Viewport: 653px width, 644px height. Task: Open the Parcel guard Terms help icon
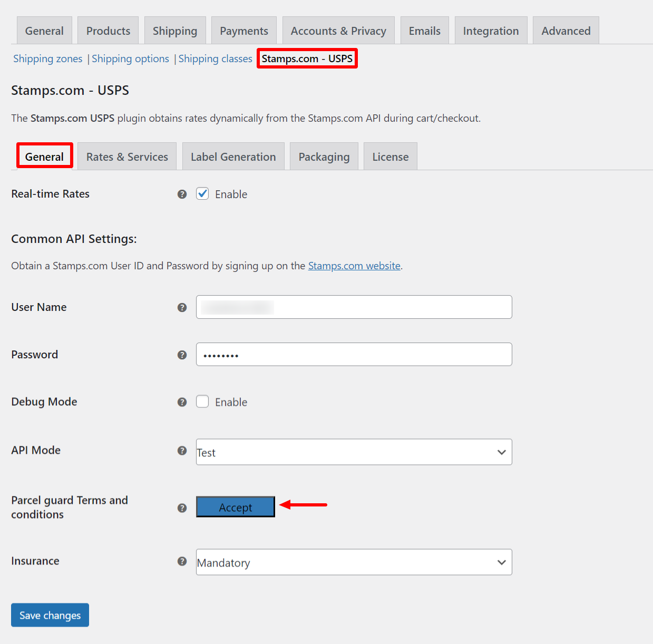[182, 508]
